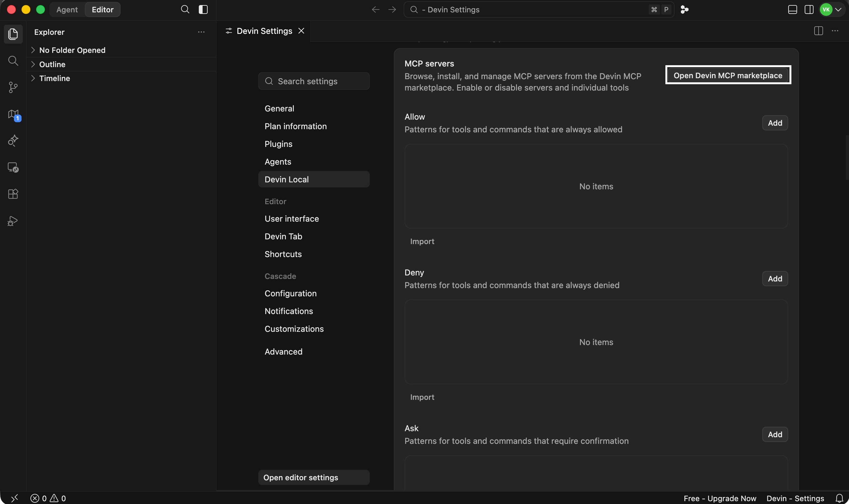
Task: Split the editor with the split icon
Action: click(x=818, y=31)
